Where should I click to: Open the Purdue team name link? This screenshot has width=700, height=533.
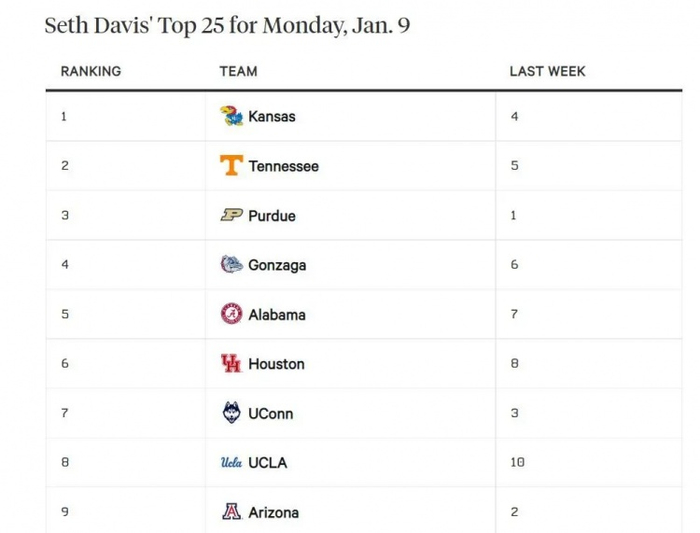pos(272,215)
